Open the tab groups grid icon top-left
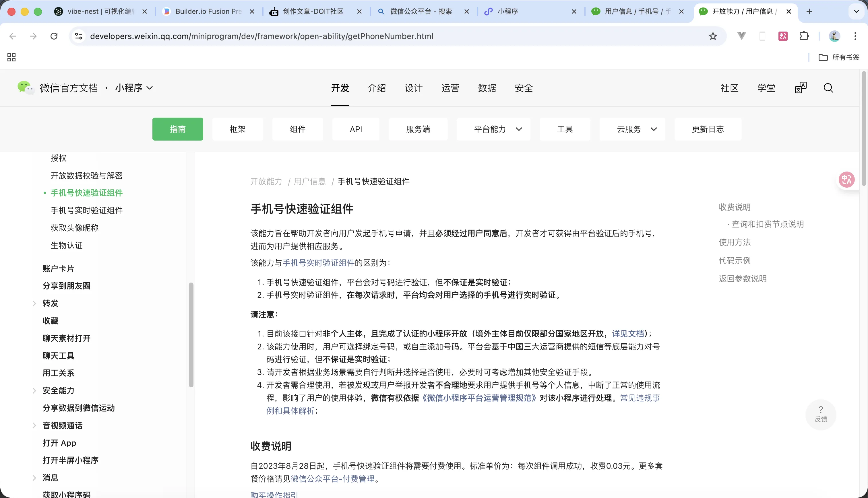Image resolution: width=868 pixels, height=498 pixels. point(11,57)
